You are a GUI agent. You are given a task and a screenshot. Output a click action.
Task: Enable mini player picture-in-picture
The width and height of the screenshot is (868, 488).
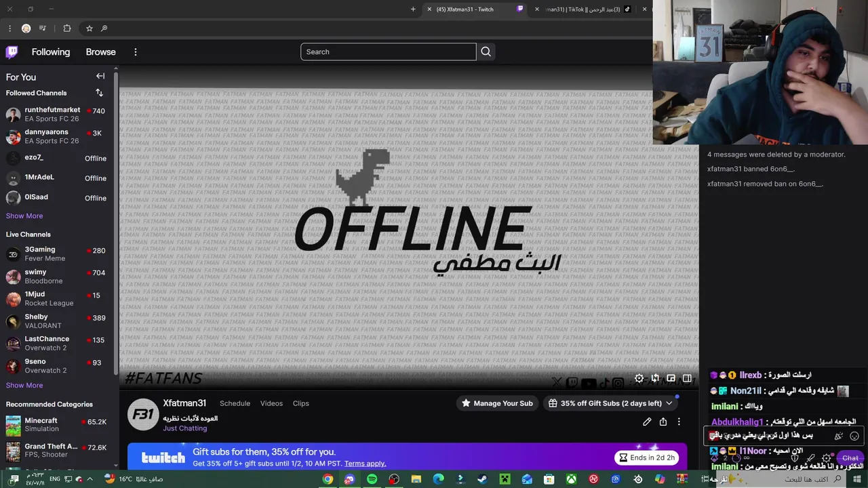671,378
